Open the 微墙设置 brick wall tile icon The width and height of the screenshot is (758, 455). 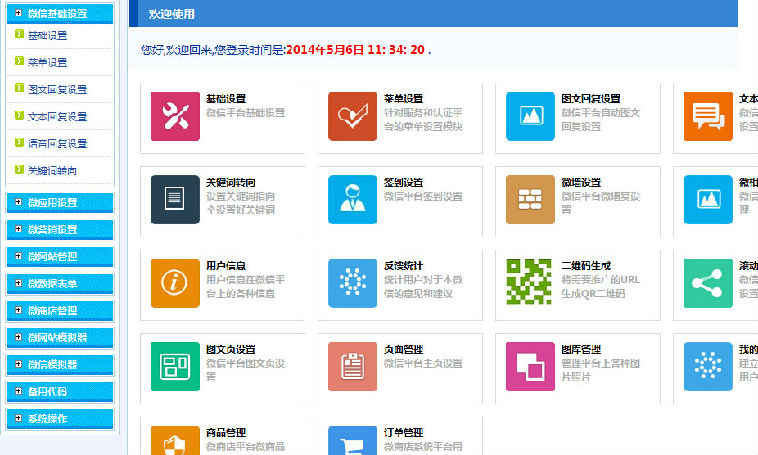click(530, 199)
